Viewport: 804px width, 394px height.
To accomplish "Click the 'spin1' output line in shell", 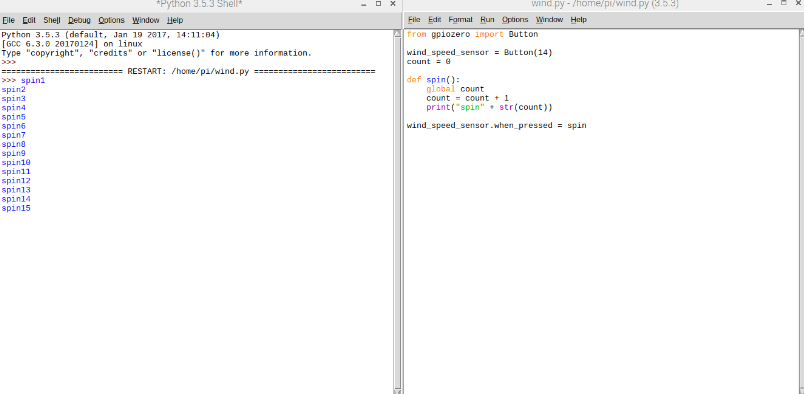I will coord(33,81).
